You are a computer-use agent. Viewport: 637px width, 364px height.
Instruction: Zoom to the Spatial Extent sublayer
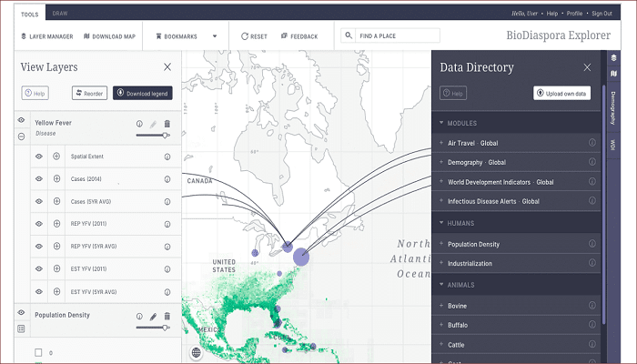(x=56, y=157)
